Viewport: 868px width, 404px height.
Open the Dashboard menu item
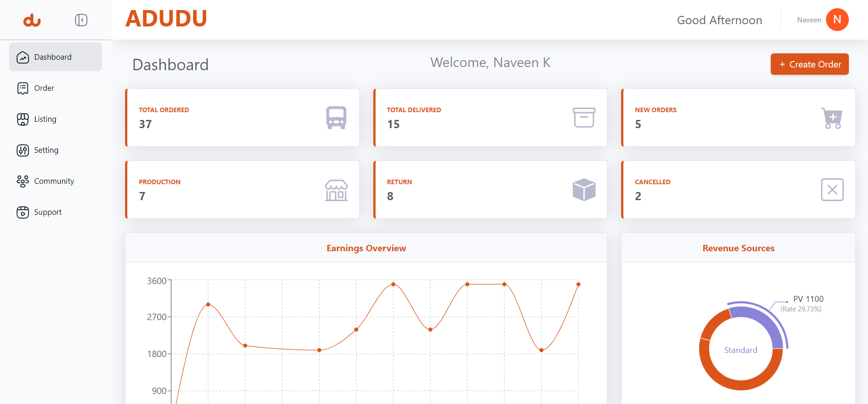click(x=53, y=57)
